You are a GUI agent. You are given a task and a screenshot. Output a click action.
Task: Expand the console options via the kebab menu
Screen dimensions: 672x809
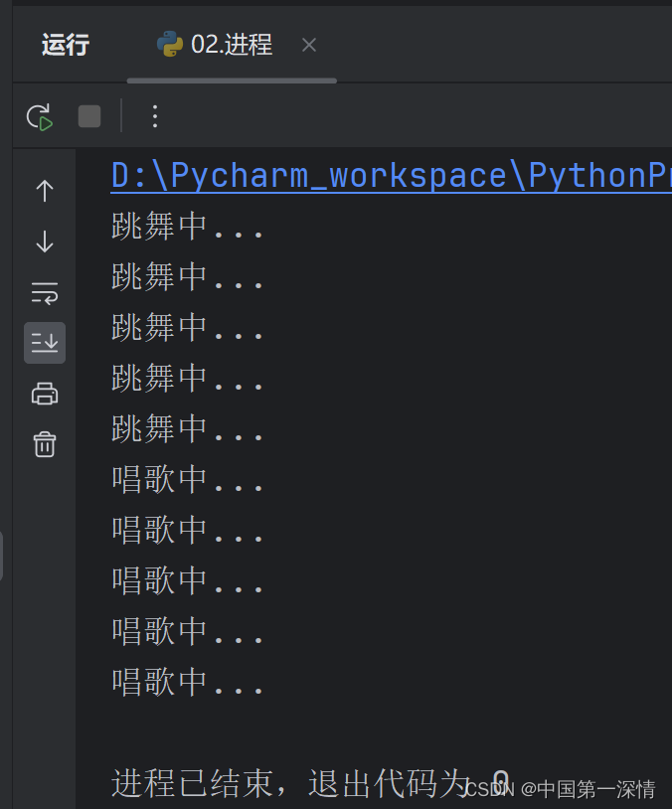(x=154, y=116)
